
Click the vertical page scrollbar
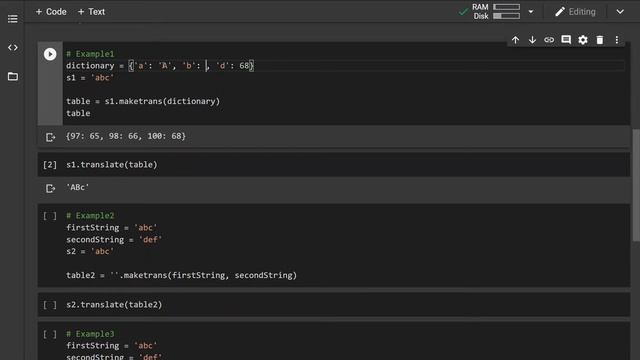click(636, 186)
